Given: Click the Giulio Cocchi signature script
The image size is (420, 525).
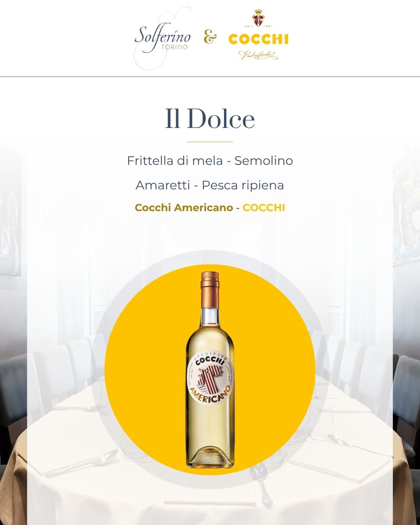Looking at the screenshot, I should pyautogui.click(x=258, y=55).
